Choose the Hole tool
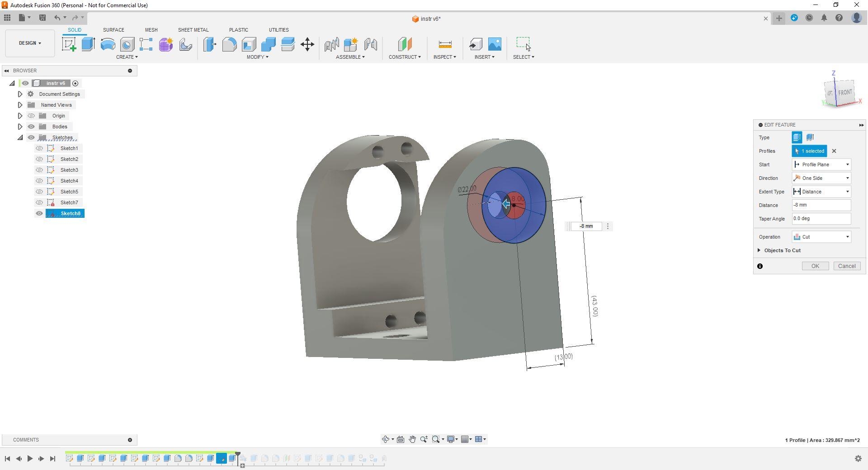This screenshot has height=470, width=868. (x=127, y=44)
